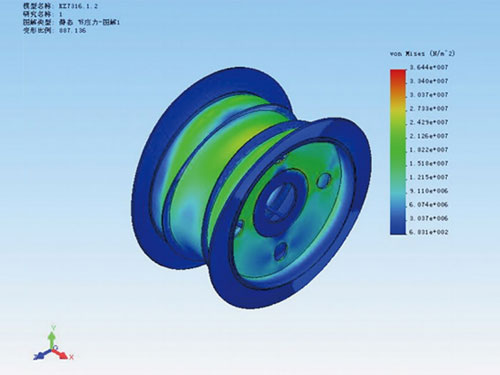The height and width of the screenshot is (375, 500).
Task: Click the model name line in the header text
Action: pos(60,6)
